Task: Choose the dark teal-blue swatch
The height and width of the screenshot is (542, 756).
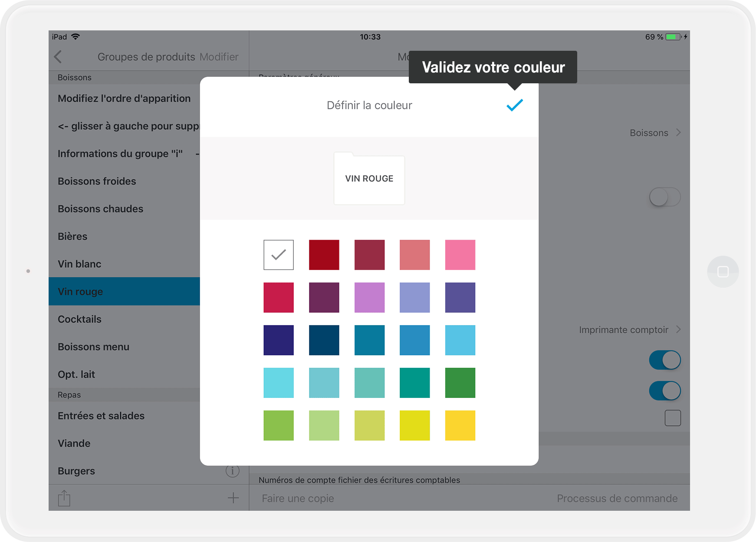Action: (x=324, y=340)
